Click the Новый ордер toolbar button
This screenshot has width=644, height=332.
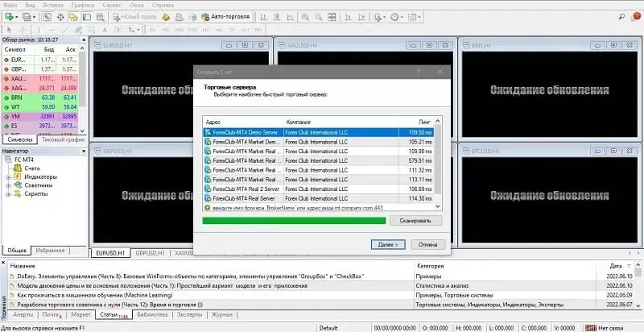134,17
